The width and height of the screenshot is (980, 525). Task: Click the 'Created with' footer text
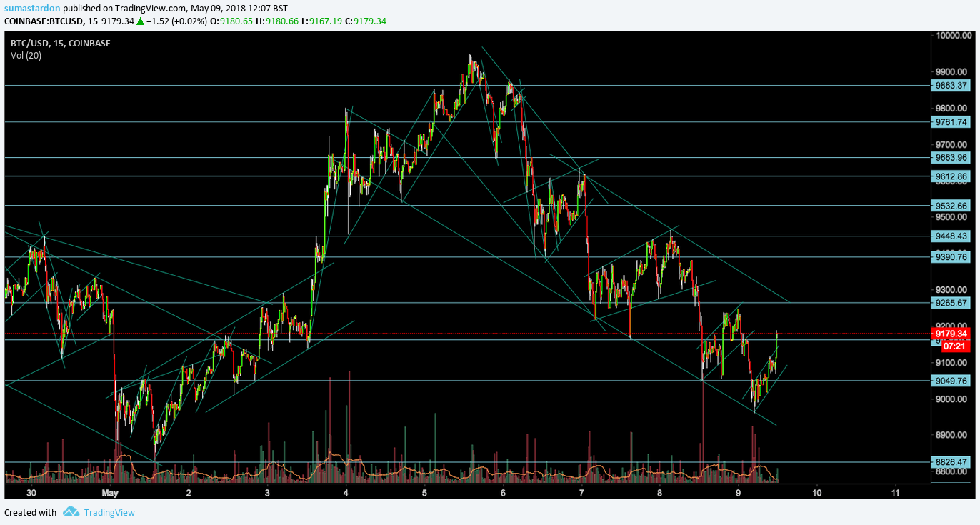point(30,512)
